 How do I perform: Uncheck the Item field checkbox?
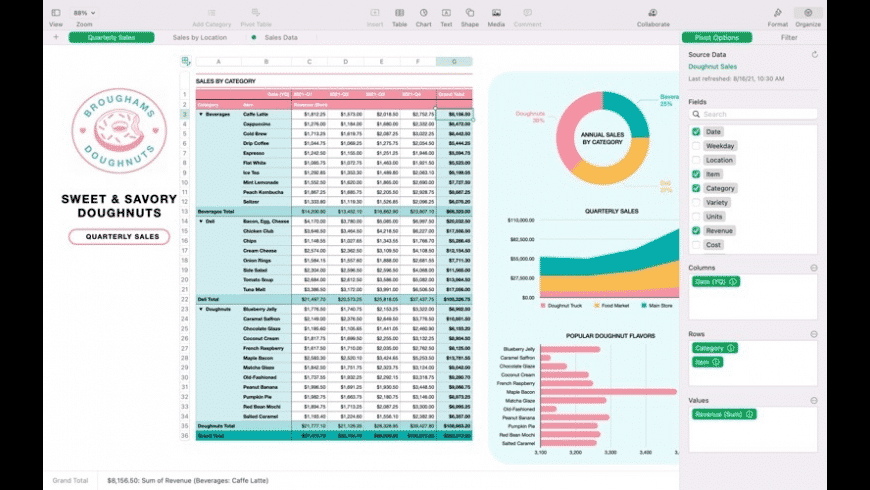[x=696, y=174]
